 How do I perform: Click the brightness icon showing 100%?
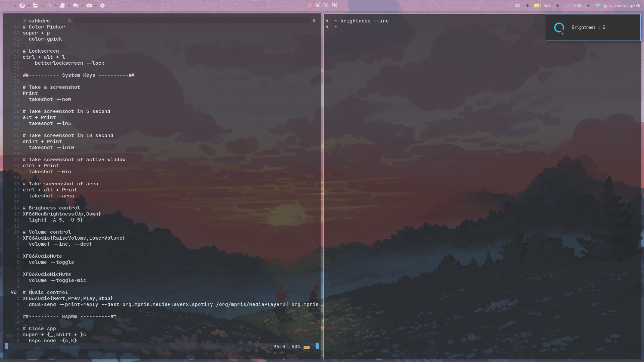coord(567,5)
